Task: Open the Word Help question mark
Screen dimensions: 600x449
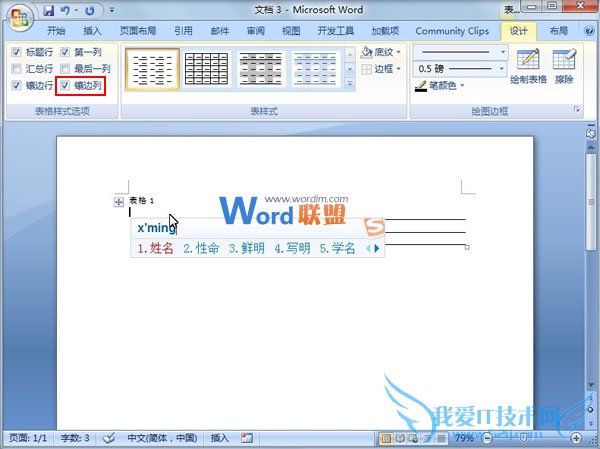Action: click(x=590, y=31)
